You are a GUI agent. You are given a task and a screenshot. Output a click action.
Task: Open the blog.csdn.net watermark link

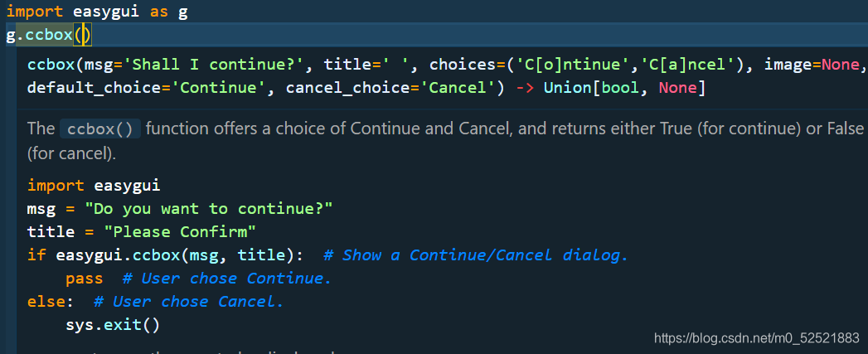pyautogui.click(x=756, y=338)
